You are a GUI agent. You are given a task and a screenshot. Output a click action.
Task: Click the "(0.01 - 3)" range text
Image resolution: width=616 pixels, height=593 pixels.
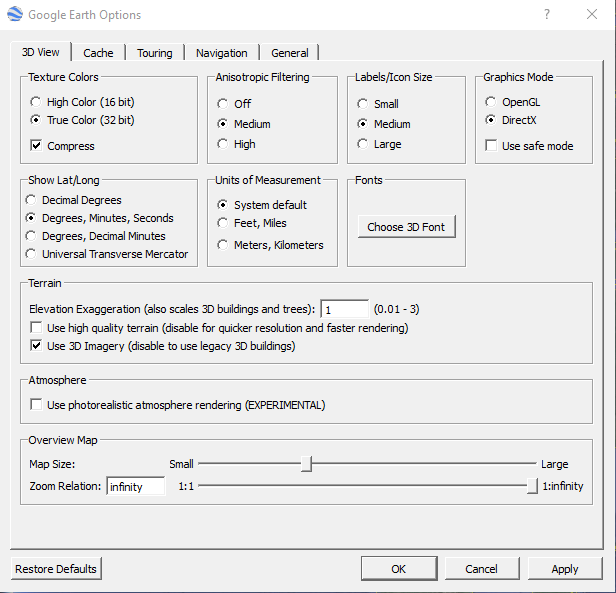tap(396, 309)
